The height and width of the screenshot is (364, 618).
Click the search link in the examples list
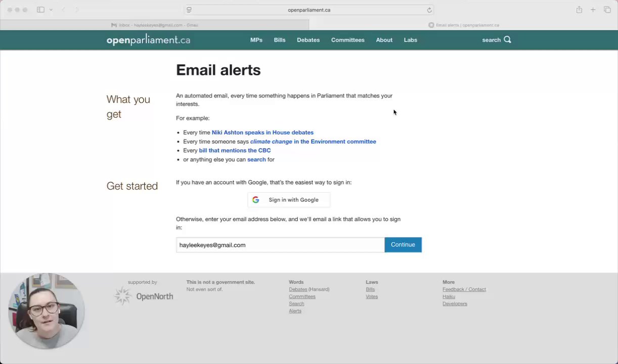tap(256, 159)
